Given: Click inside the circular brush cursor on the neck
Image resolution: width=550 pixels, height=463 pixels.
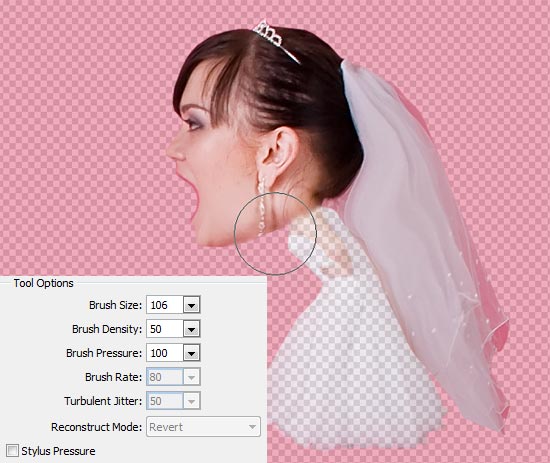Looking at the screenshot, I should pos(275,234).
